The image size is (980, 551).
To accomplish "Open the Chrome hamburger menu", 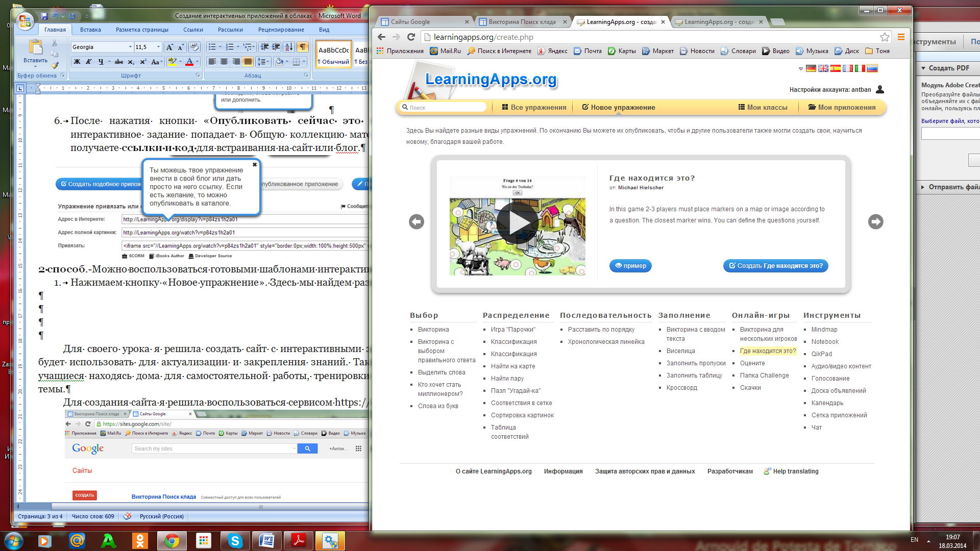I will (x=901, y=37).
